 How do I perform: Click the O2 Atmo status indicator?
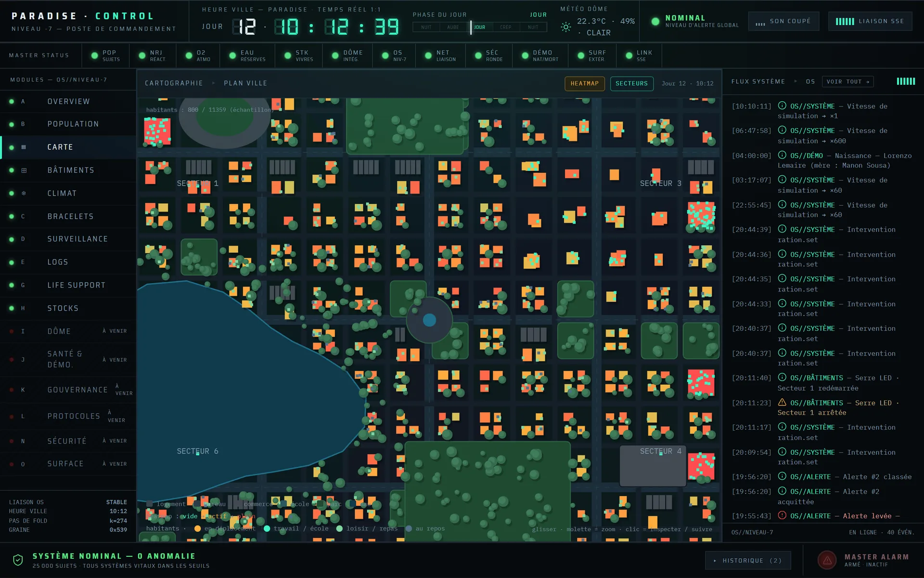(198, 55)
